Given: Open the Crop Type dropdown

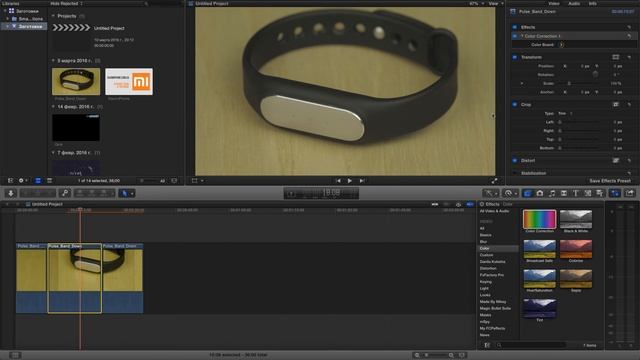Looking at the screenshot, I should (565, 113).
